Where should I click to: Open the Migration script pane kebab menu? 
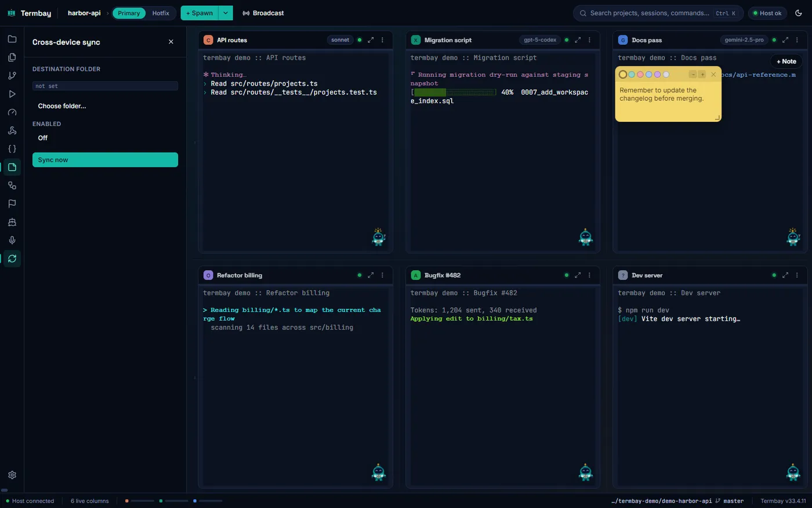click(589, 40)
